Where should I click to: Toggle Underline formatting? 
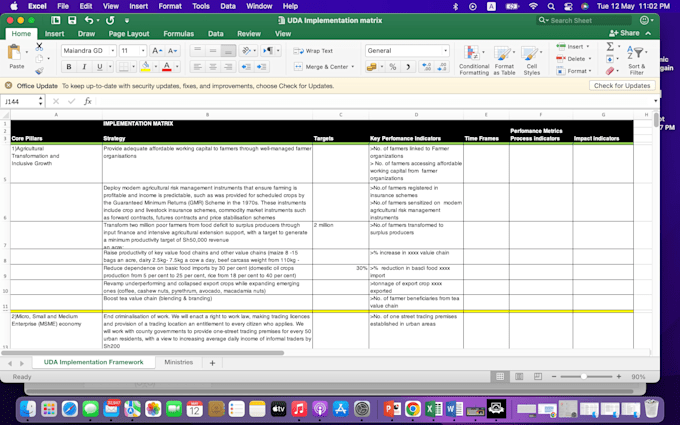point(99,67)
